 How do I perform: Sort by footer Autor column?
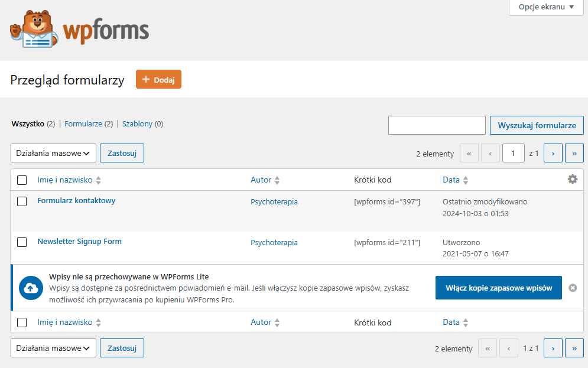[261, 323]
